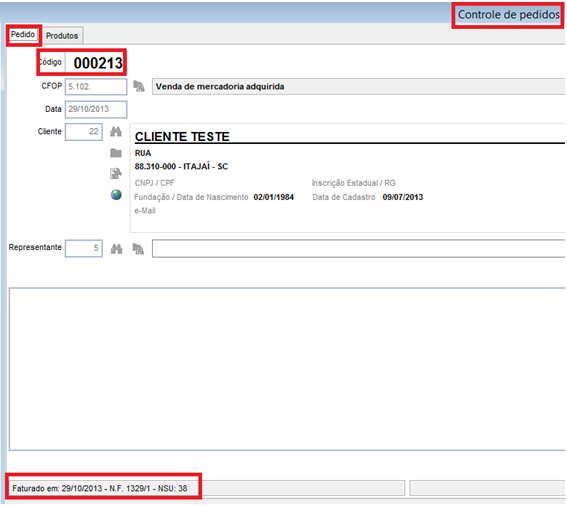This screenshot has width=567, height=506.
Task: Click the Controle de pedidos title
Action: (x=508, y=15)
